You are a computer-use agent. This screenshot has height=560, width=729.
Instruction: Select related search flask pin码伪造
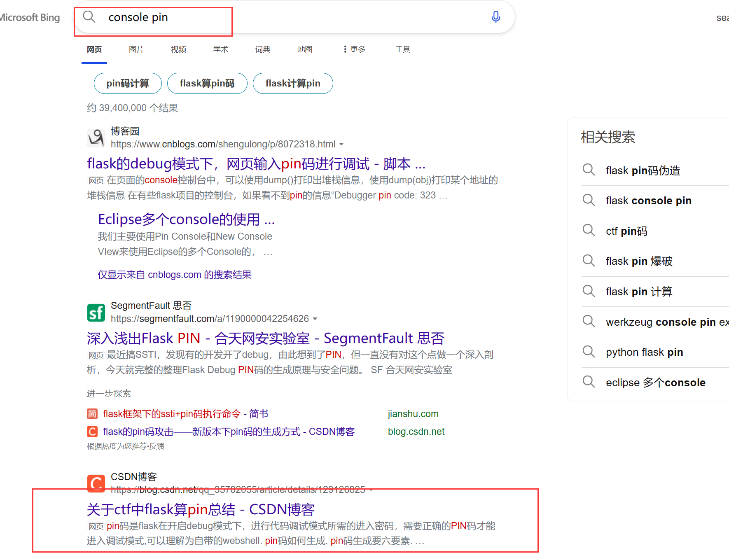(x=643, y=170)
